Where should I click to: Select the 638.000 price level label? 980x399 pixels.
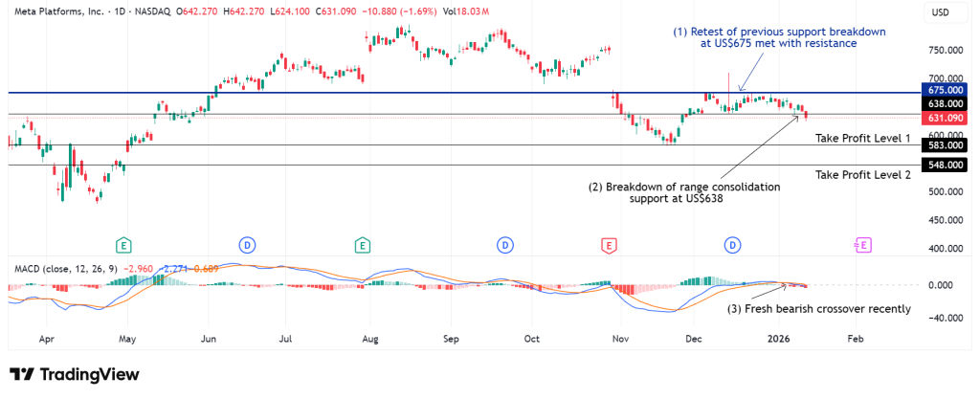944,103
